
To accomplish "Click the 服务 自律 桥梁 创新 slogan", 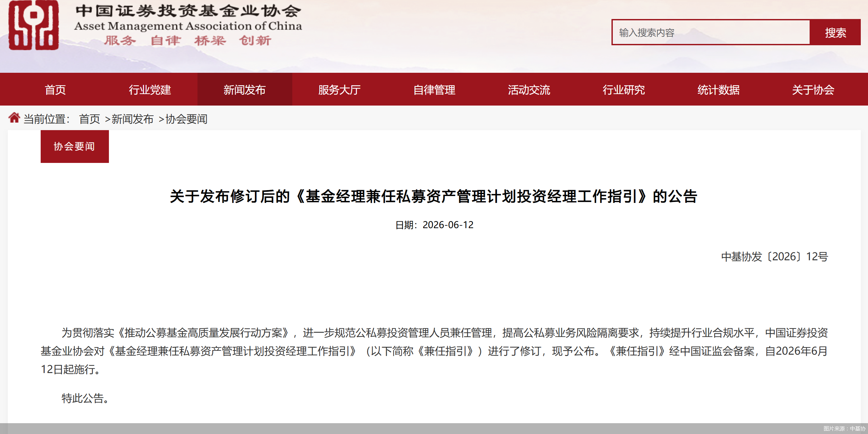I will [187, 41].
